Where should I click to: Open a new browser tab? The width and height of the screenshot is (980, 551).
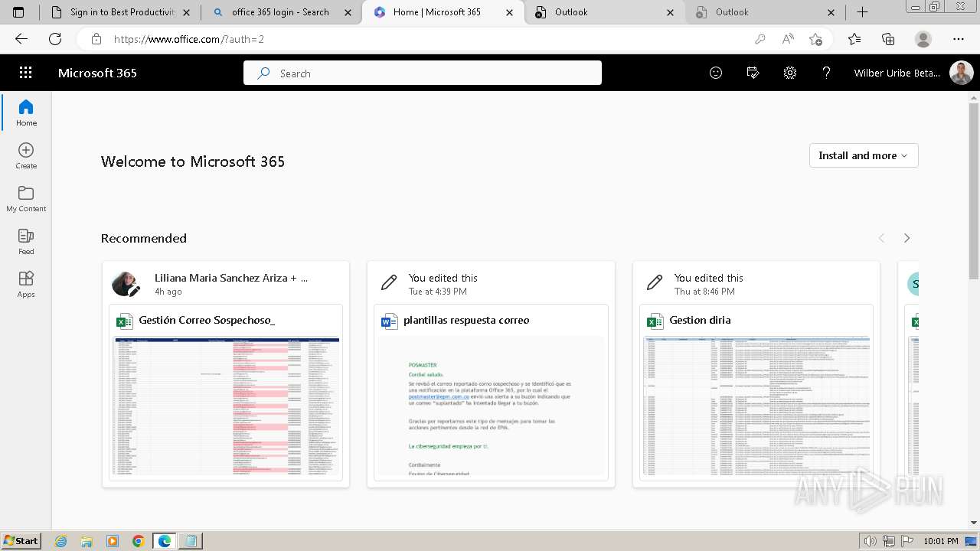862,12
